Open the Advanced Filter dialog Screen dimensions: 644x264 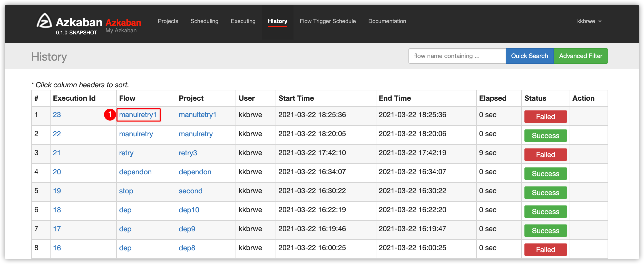coord(581,56)
